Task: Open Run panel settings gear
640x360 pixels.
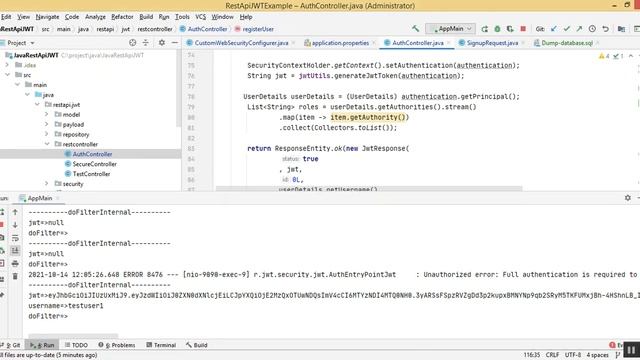Action: (628, 198)
